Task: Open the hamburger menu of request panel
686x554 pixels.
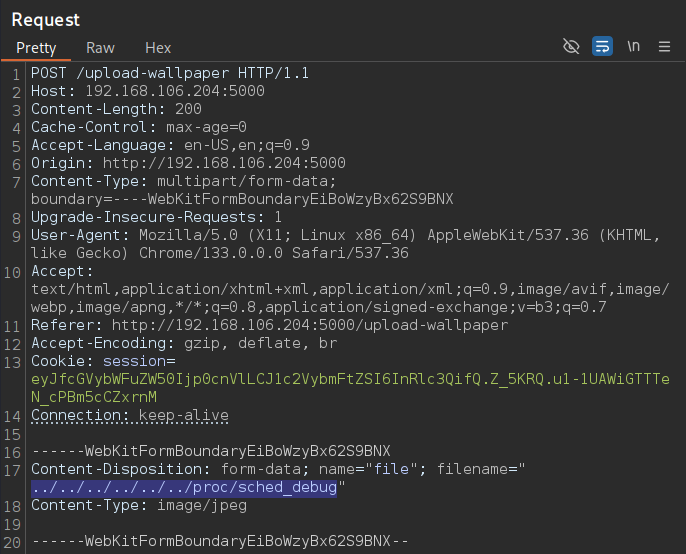Action: [664, 46]
